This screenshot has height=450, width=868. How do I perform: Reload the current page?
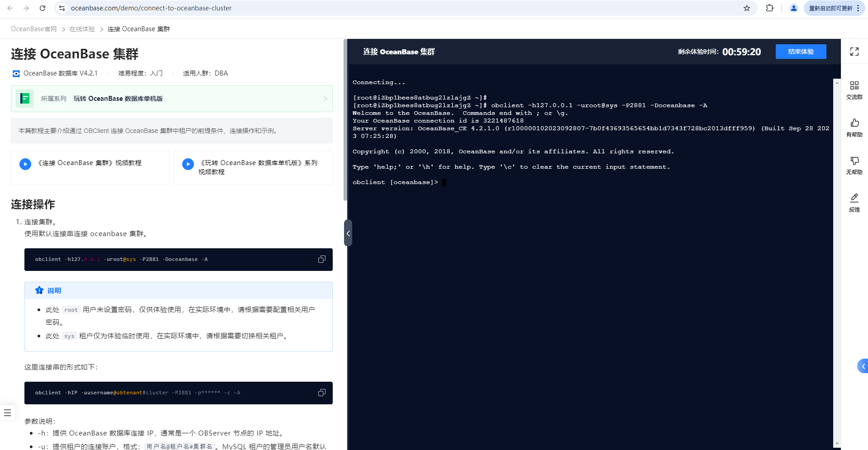click(x=42, y=8)
